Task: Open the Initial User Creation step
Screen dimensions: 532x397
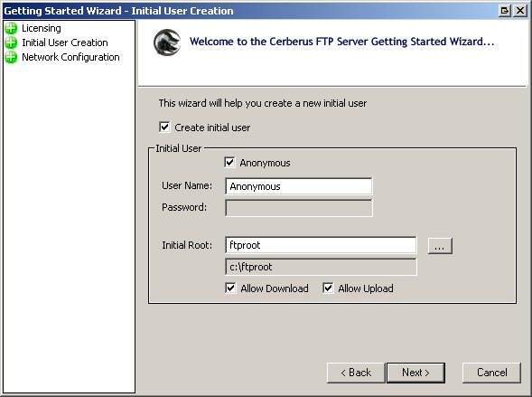Action: (x=65, y=43)
